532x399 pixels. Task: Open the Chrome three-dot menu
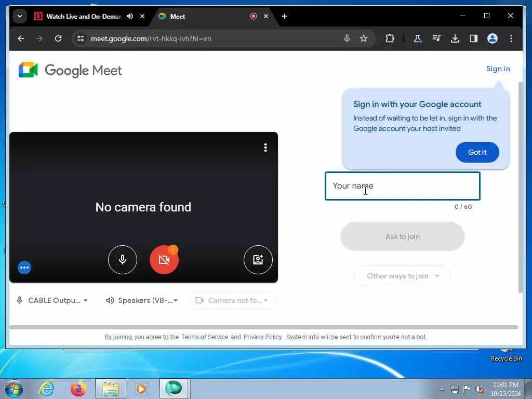point(511,38)
